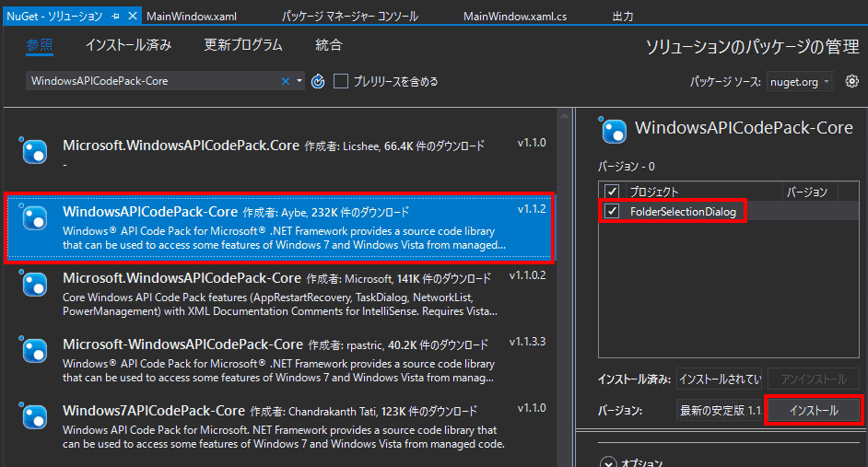Click the Install (インストール) button

click(x=814, y=411)
